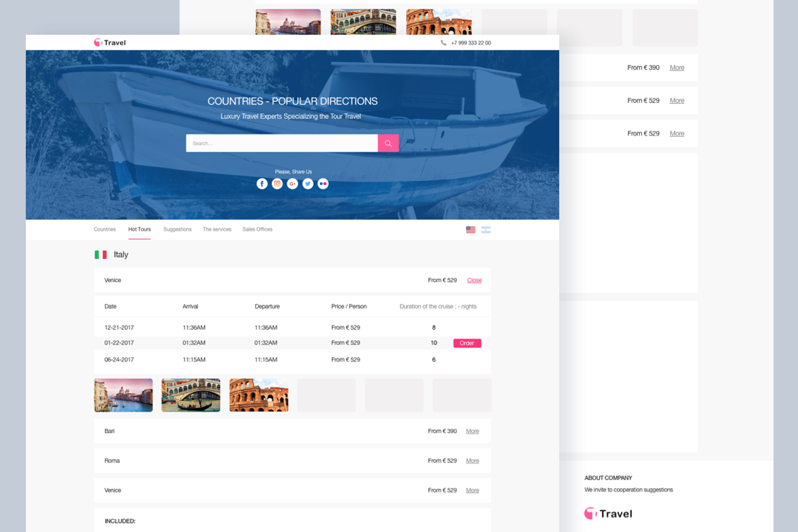Go to the Suggestions tab

coord(178,229)
